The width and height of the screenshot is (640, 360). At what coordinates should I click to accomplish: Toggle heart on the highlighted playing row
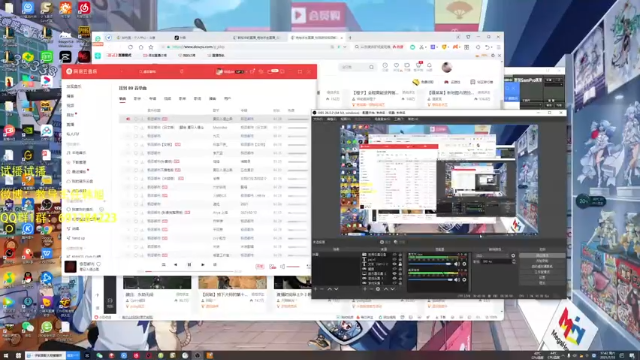[x=136, y=119]
